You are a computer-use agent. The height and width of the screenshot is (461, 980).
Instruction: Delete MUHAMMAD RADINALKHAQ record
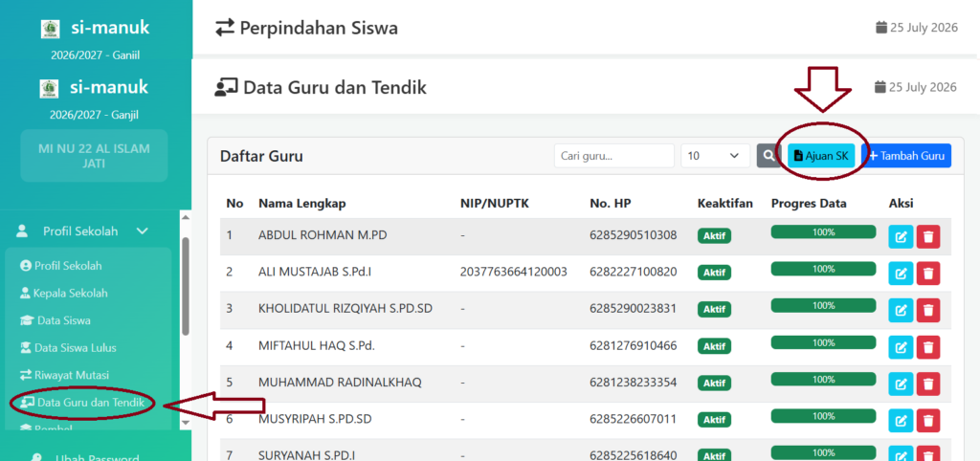(x=928, y=384)
